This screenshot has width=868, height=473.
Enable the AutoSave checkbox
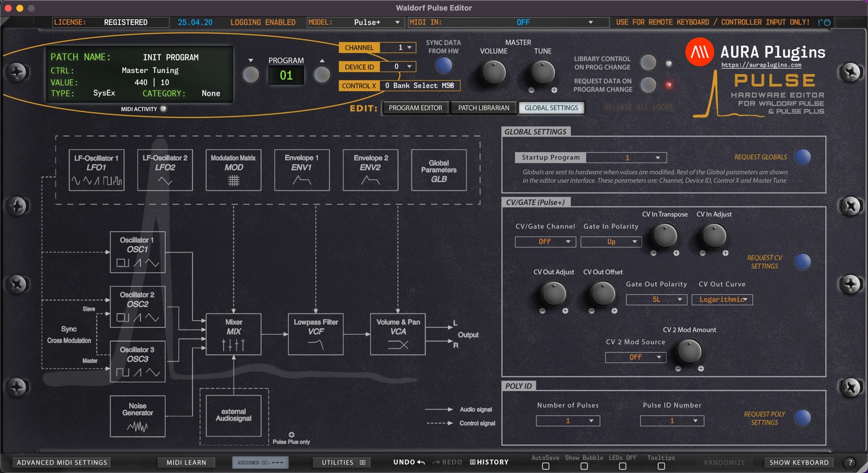[x=546, y=466]
